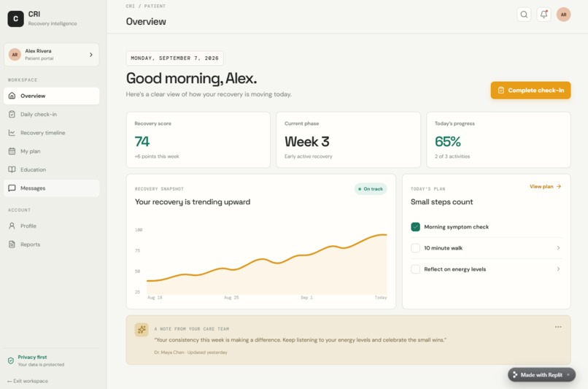The width and height of the screenshot is (588, 389).
Task: Click the CRI breadcrumb link
Action: click(130, 6)
